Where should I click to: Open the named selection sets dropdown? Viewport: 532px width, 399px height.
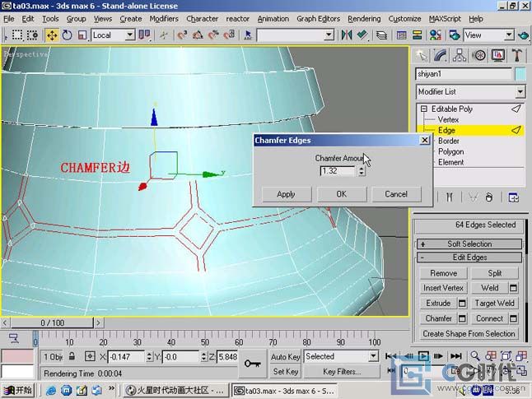pos(329,35)
